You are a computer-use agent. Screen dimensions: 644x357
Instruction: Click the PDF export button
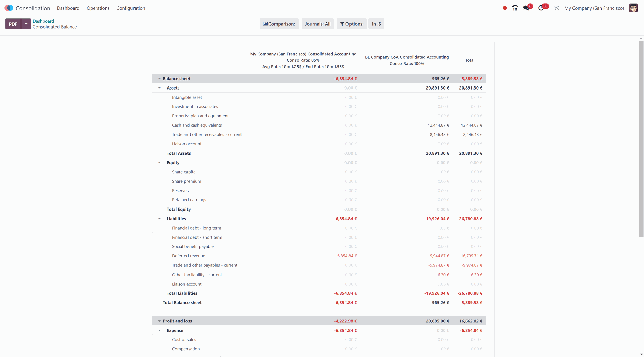13,24
